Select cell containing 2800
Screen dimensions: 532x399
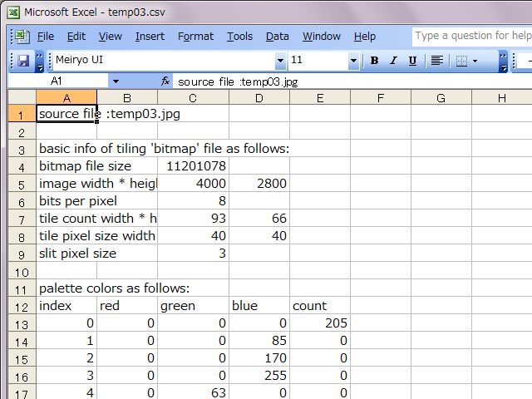259,184
